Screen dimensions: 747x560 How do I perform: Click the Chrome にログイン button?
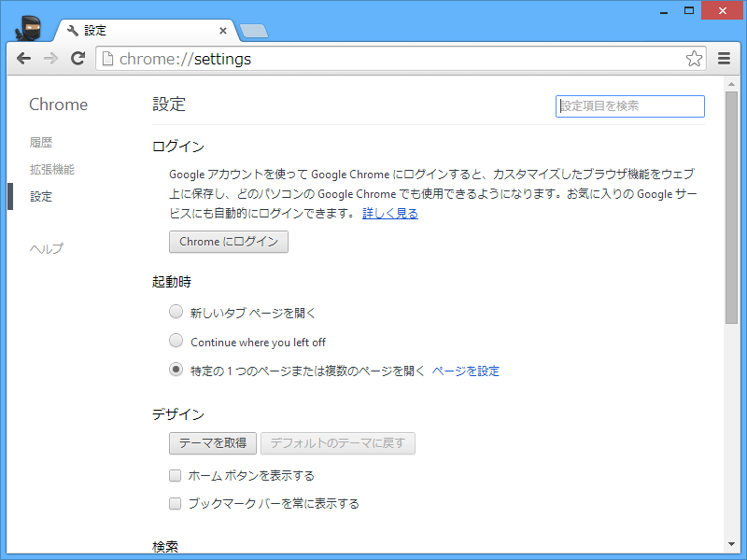(x=229, y=242)
